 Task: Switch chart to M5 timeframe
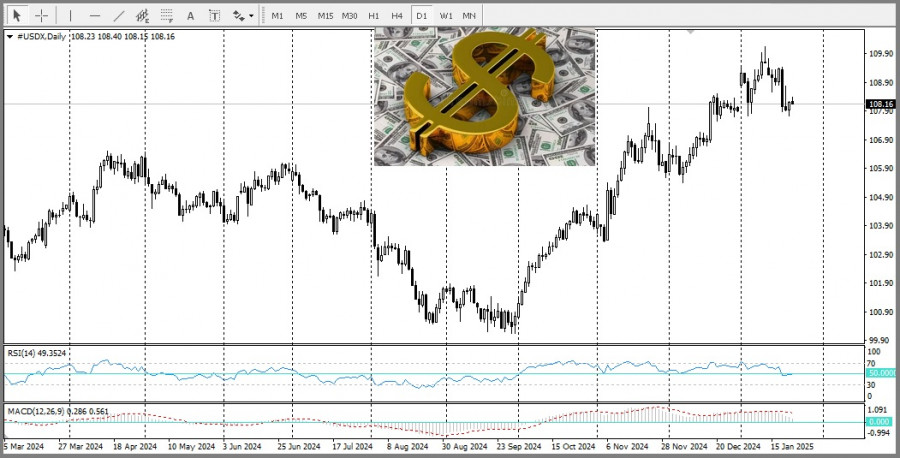(301, 16)
